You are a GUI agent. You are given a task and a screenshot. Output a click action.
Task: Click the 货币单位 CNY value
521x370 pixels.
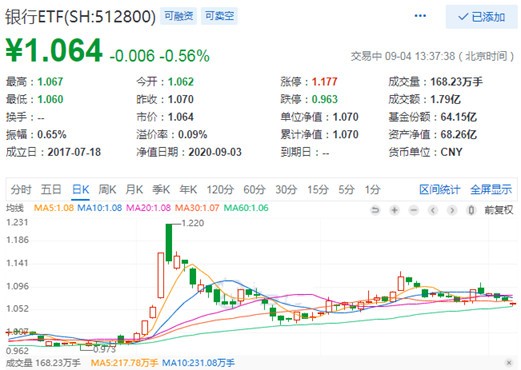point(452,152)
